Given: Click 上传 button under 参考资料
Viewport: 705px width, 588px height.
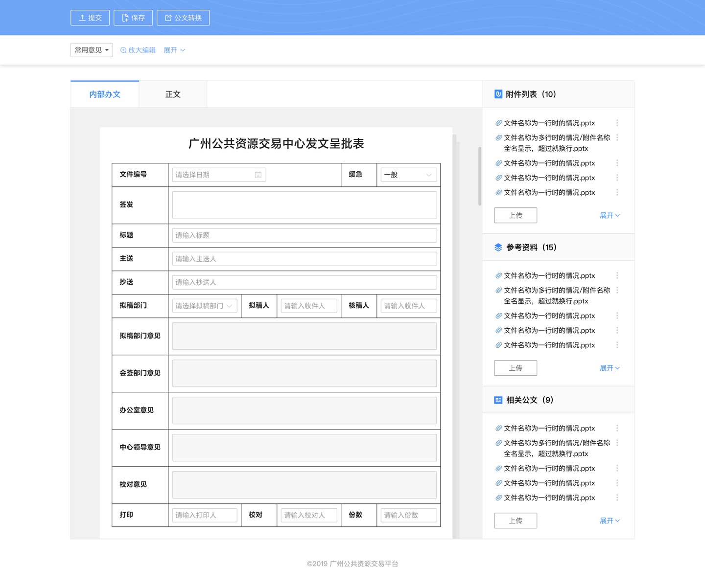Looking at the screenshot, I should (x=515, y=368).
